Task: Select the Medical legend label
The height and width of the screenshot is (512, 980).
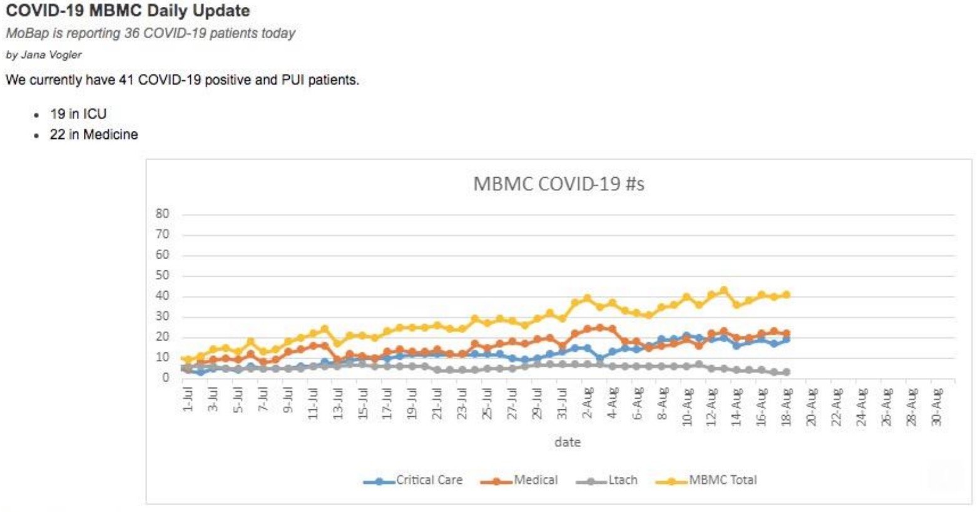Action: pyautogui.click(x=536, y=480)
